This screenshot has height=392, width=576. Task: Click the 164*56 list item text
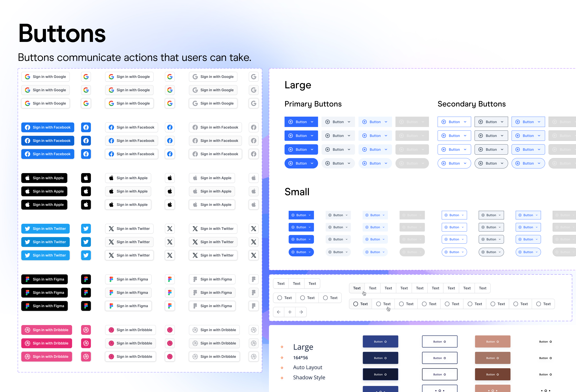coord(300,358)
